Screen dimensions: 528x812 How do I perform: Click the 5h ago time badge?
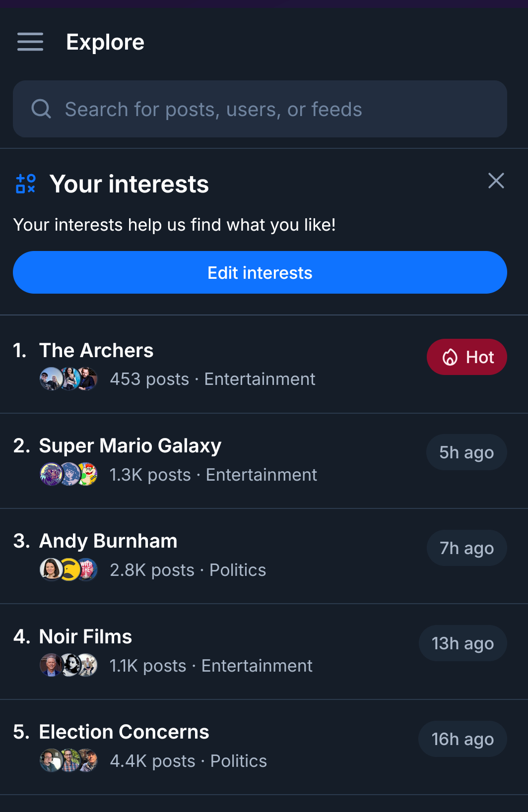466,452
